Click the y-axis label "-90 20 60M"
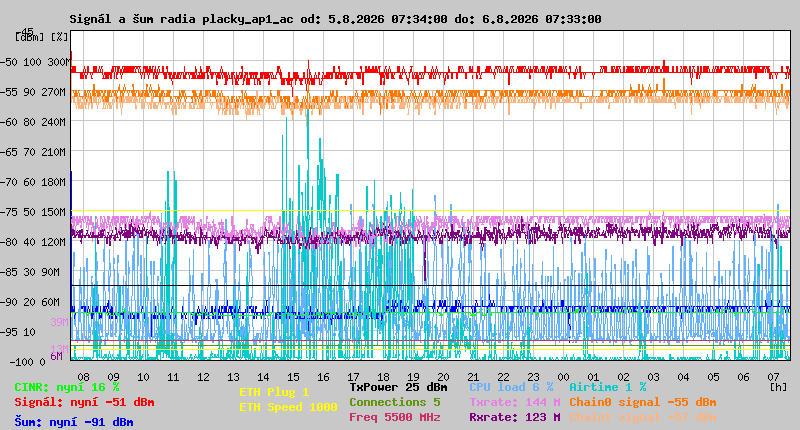 (x=30, y=302)
